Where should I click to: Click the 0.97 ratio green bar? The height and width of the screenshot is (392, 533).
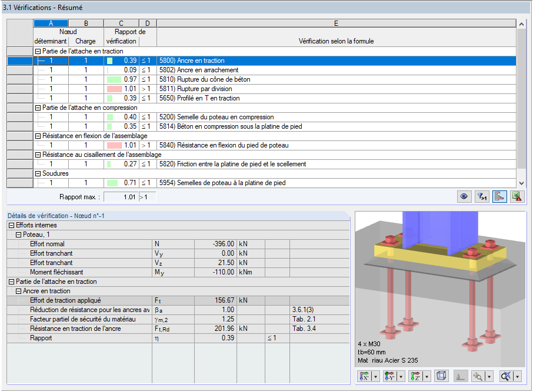point(114,79)
